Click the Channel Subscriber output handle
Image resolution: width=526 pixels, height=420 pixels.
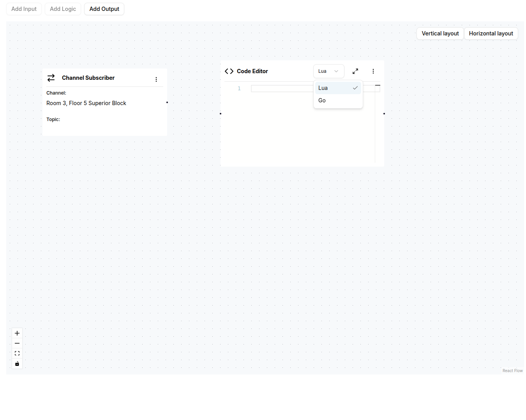(167, 102)
